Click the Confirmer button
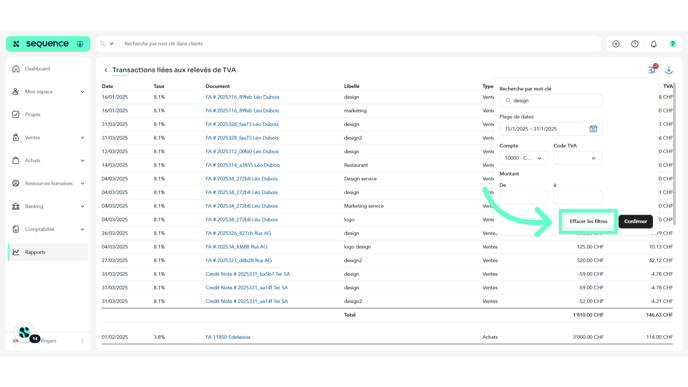 coord(635,222)
